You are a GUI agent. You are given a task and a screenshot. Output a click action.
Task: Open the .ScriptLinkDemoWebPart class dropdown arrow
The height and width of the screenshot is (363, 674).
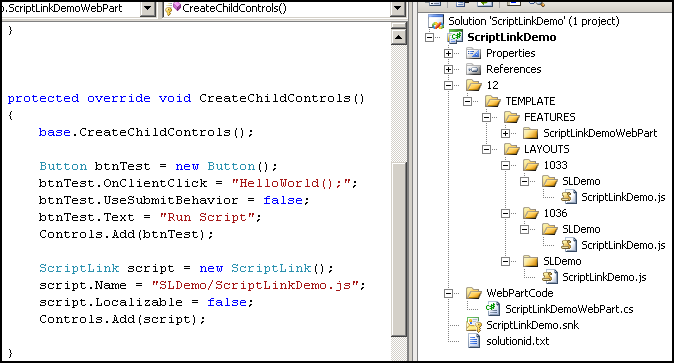click(148, 9)
